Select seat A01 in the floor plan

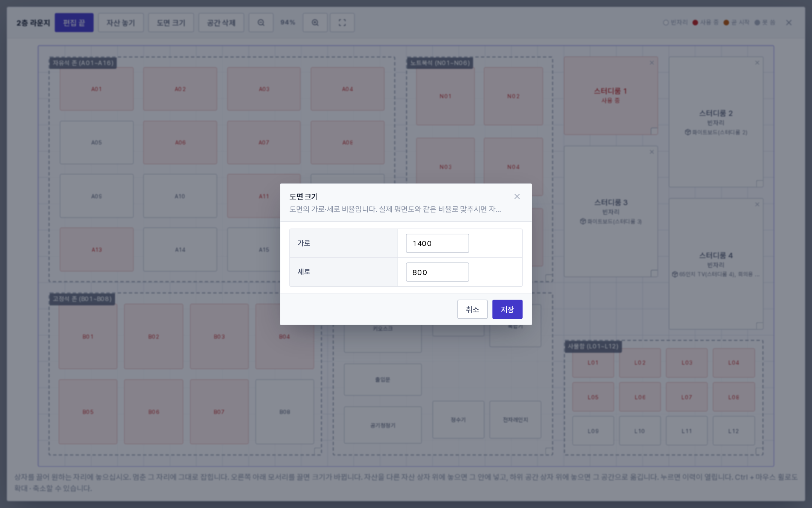tap(97, 89)
